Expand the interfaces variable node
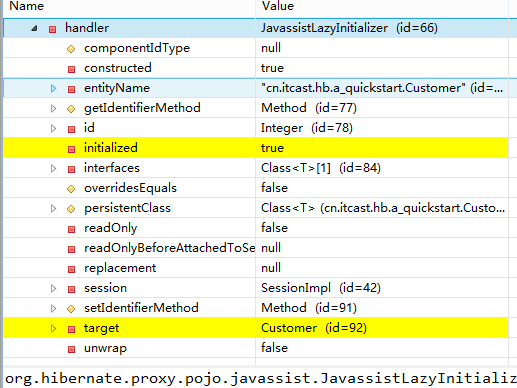Image resolution: width=517 pixels, height=388 pixels. 53,169
